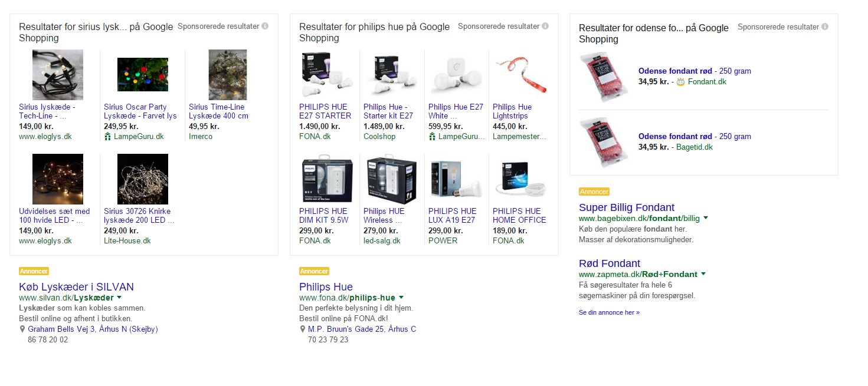Expand dropdown arrow next to fona.dk/philips-hue
This screenshot has width=868, height=386.
coord(401,298)
